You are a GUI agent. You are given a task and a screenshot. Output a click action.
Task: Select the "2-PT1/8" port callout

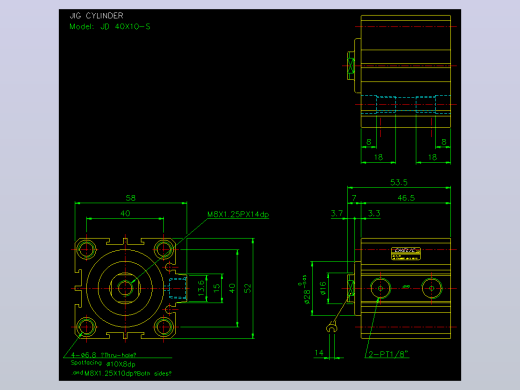click(x=389, y=354)
